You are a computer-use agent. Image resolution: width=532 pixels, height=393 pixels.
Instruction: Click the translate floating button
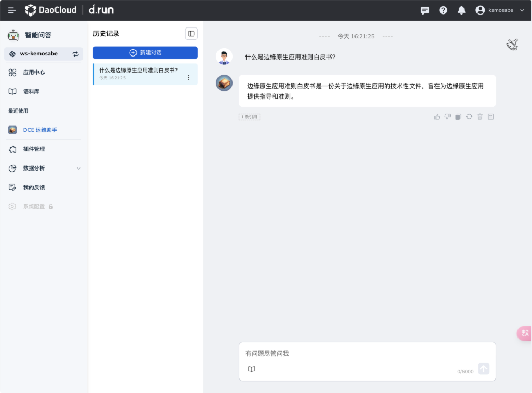[525, 333]
